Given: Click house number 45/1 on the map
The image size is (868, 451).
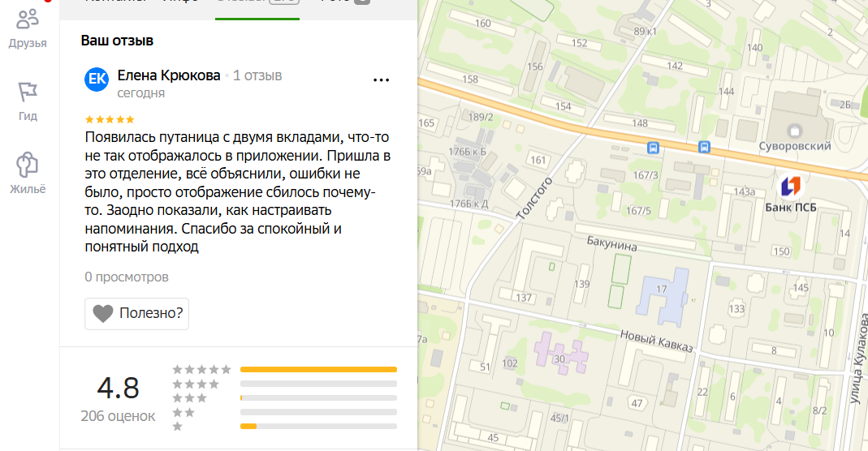Looking at the screenshot, I should click(x=559, y=419).
